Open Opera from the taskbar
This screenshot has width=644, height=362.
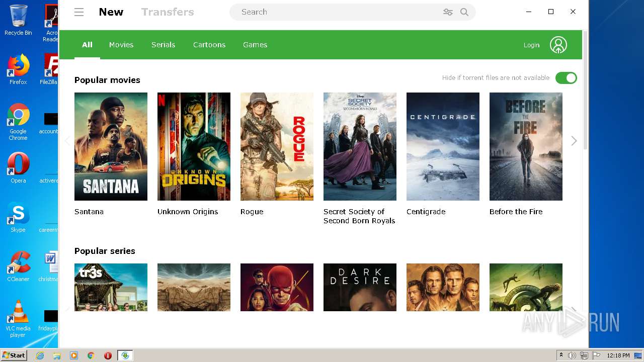click(108, 355)
